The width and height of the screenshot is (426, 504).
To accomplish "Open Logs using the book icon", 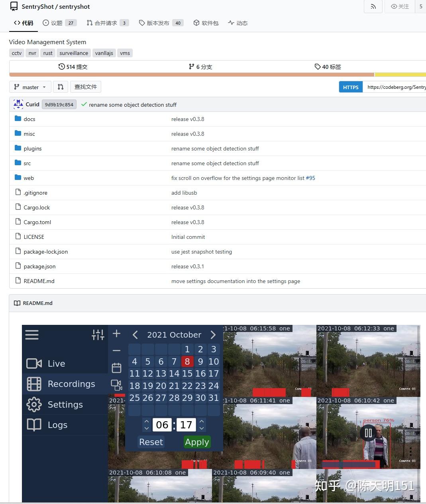I will tap(33, 425).
